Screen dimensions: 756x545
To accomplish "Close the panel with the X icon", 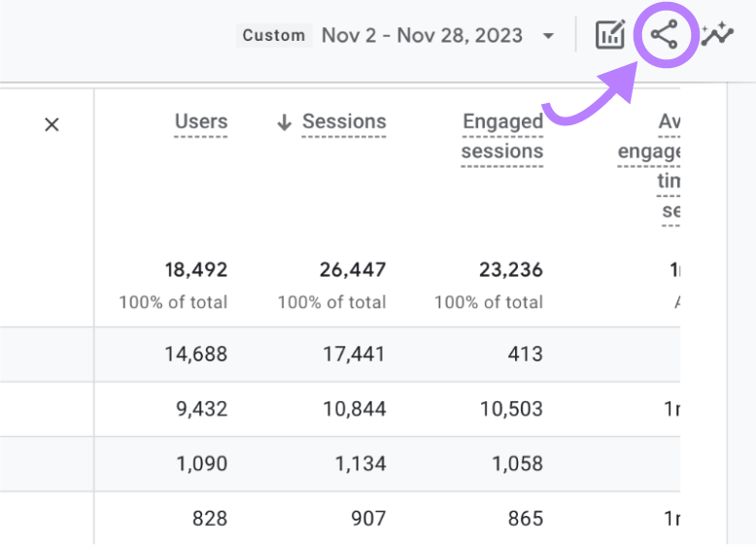I will pyautogui.click(x=52, y=124).
